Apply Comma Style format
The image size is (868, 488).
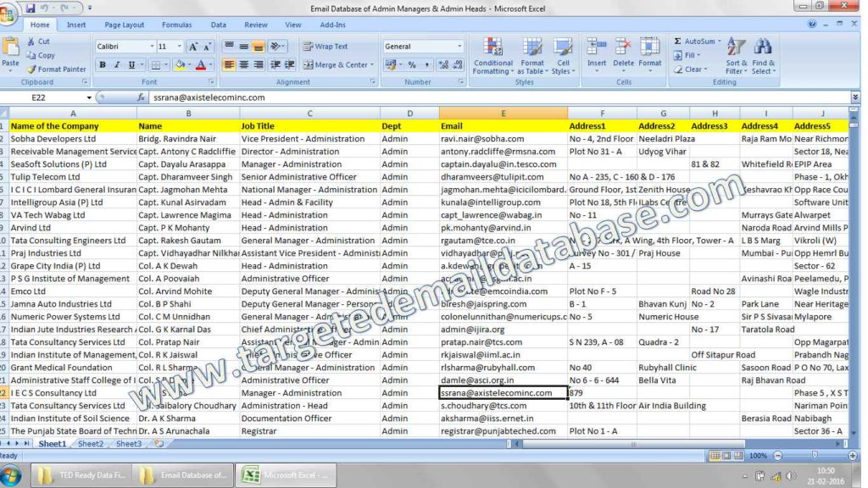tap(427, 65)
